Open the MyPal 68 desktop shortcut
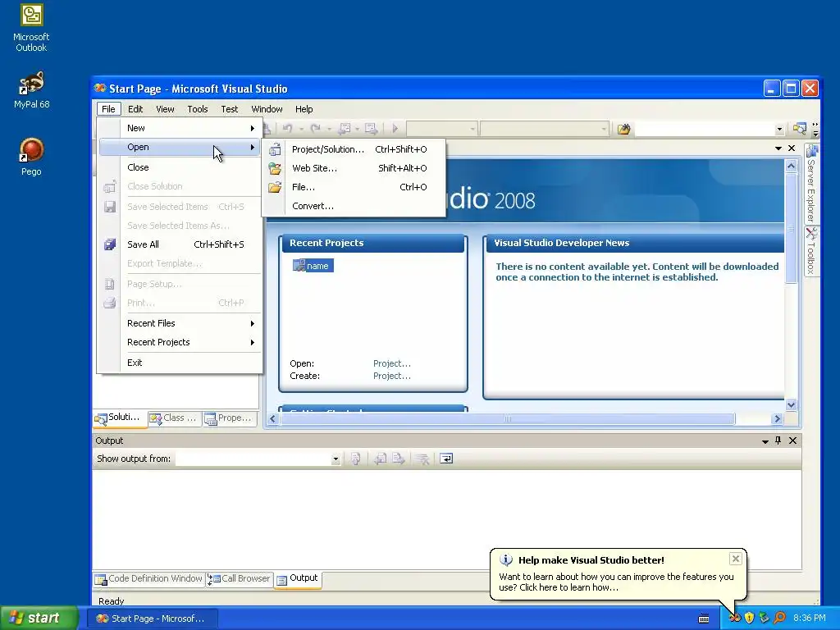Image resolution: width=840 pixels, height=630 pixels. (31, 90)
